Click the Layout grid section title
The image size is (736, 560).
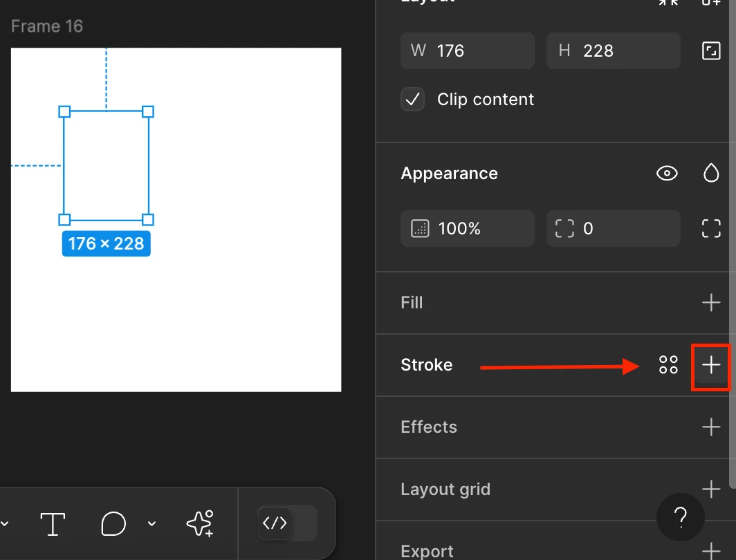445,489
